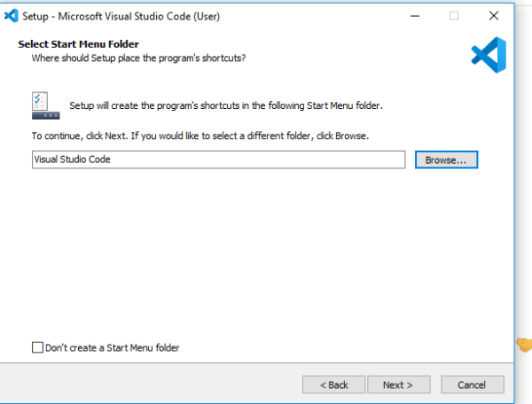This screenshot has width=532, height=404.
Task: Cancel the Visual Studio Code setup
Action: coord(472,385)
